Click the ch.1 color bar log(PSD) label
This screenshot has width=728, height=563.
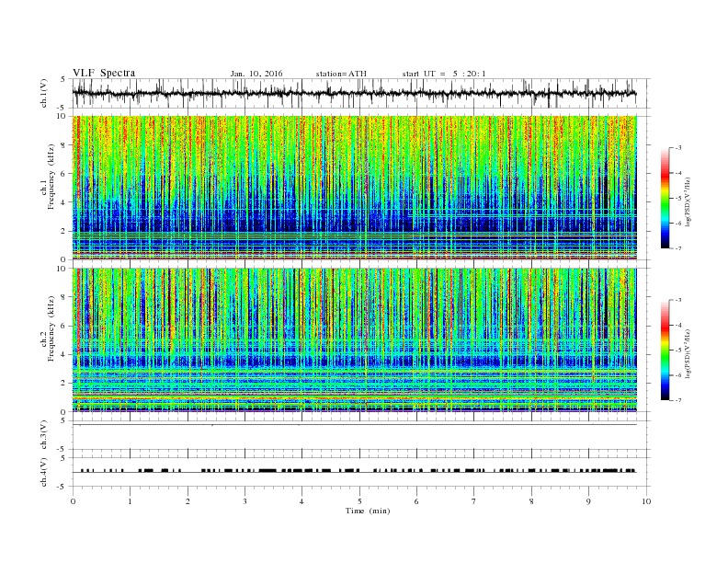click(688, 202)
